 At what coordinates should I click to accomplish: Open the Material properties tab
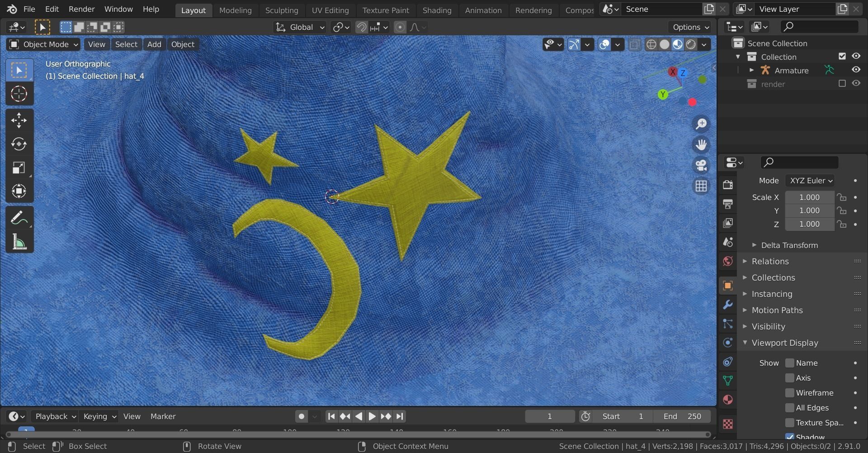coord(728,400)
